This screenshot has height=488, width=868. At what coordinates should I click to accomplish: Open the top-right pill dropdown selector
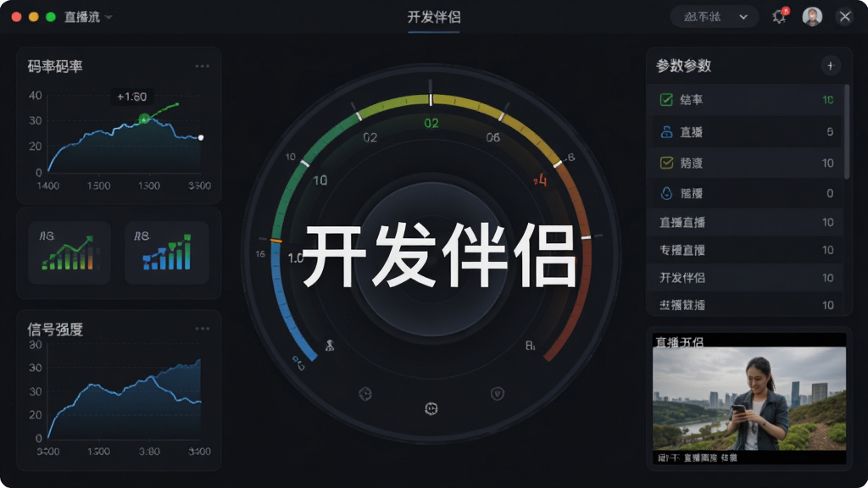point(715,17)
